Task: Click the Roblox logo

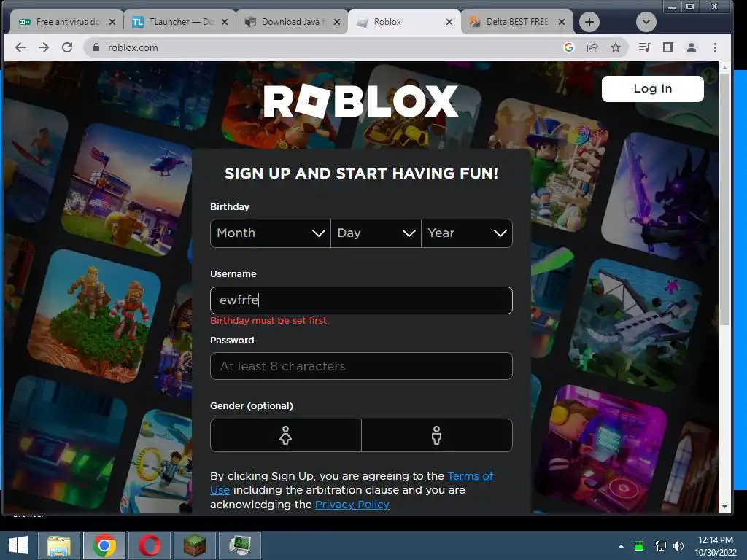Action: pos(360,101)
